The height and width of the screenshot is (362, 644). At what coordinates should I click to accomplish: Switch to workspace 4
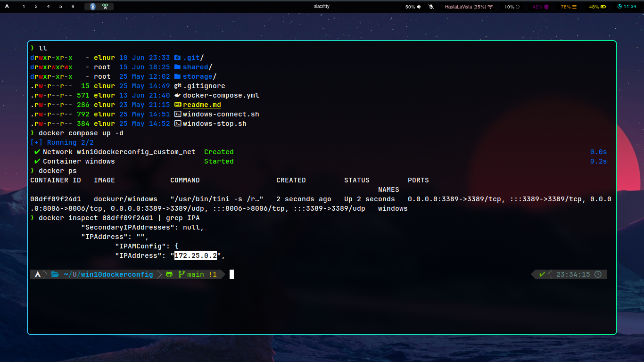tap(48, 7)
